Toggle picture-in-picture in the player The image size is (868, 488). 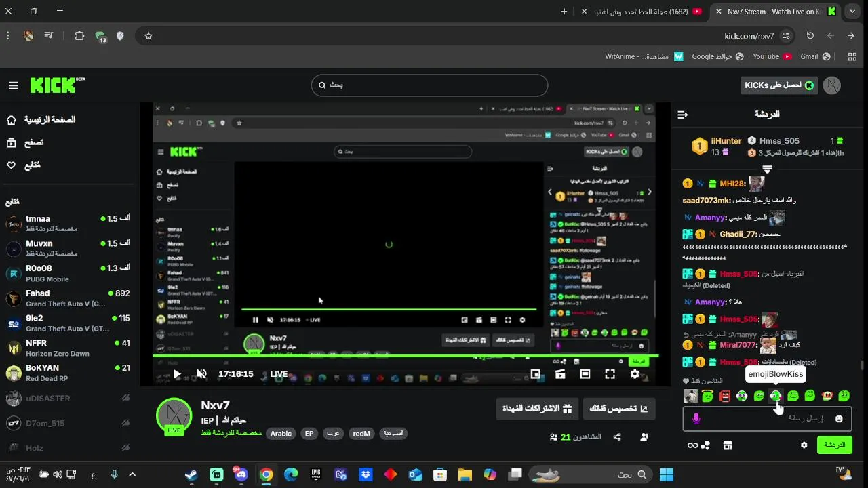tap(536, 373)
